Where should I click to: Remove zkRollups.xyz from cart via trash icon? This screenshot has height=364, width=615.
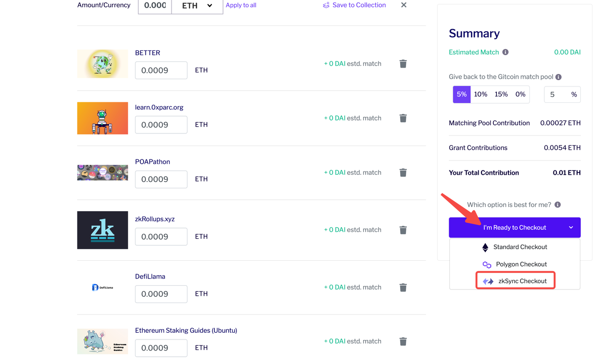[x=403, y=230]
